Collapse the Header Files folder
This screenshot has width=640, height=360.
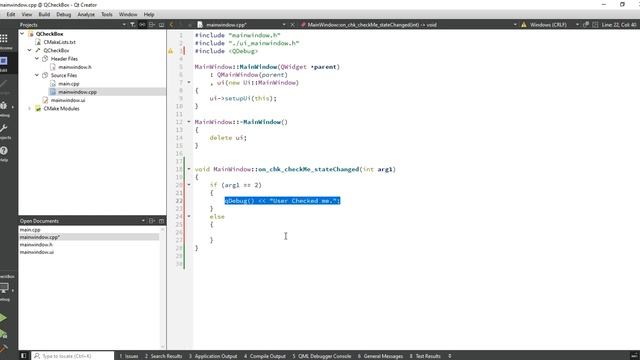[37, 59]
